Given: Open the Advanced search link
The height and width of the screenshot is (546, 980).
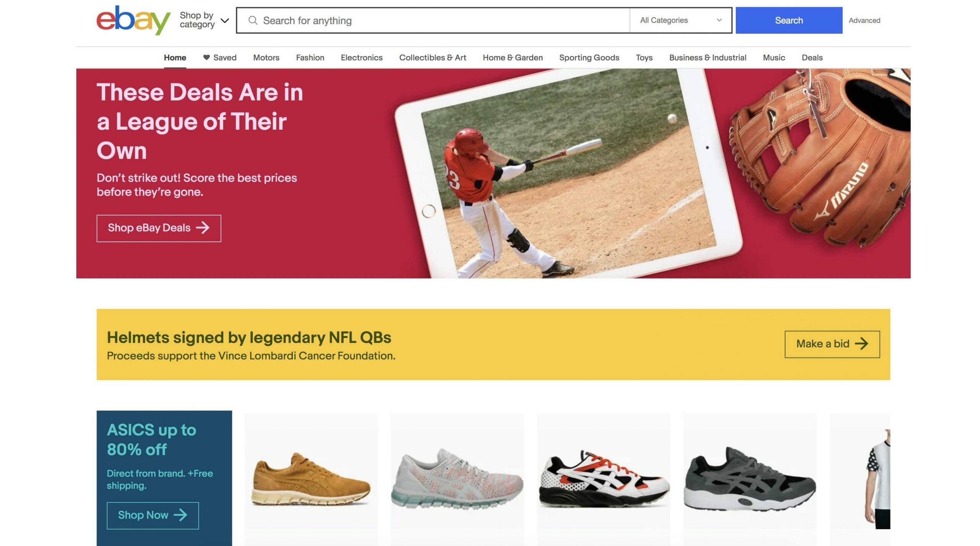Looking at the screenshot, I should click(864, 20).
